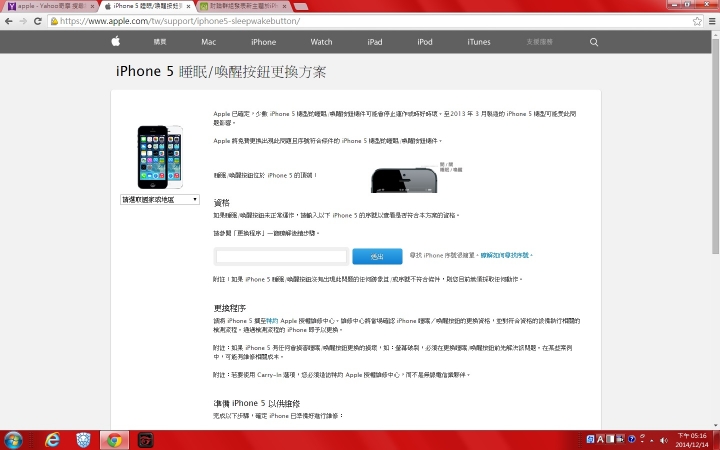Click the iPhone top sleep/wake button image
The image size is (720, 450).
pos(404,180)
